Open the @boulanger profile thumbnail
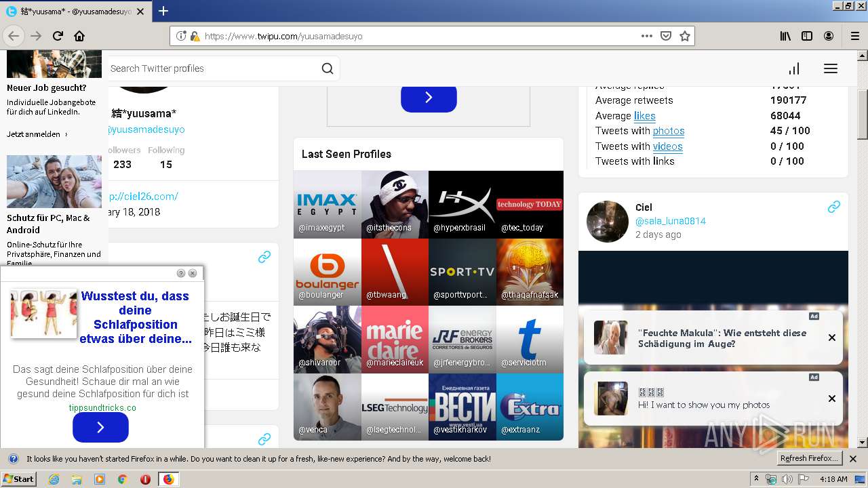Image resolution: width=868 pixels, height=488 pixels. (328, 272)
